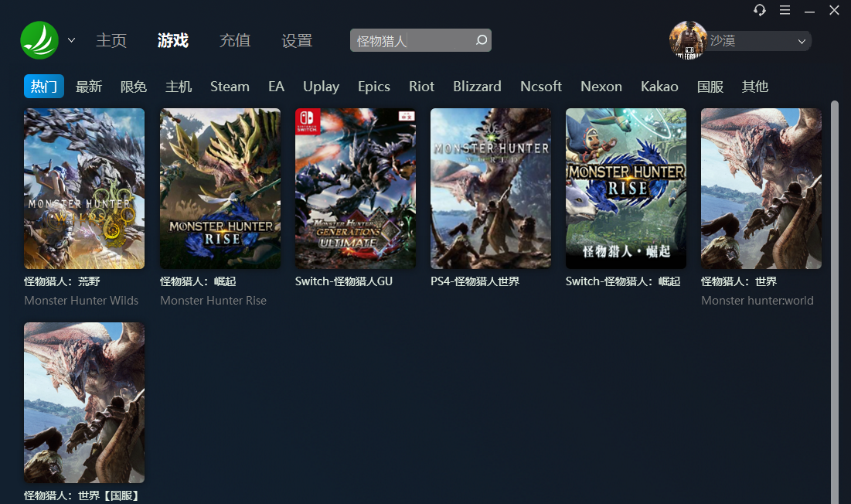Click the user avatar picture
This screenshot has width=851, height=504.
tap(688, 40)
